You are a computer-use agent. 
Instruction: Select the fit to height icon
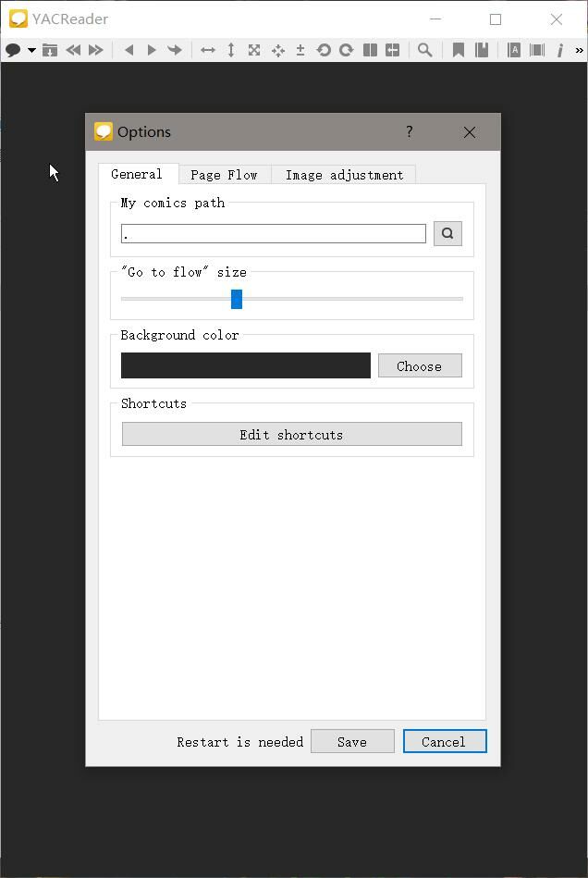point(231,50)
